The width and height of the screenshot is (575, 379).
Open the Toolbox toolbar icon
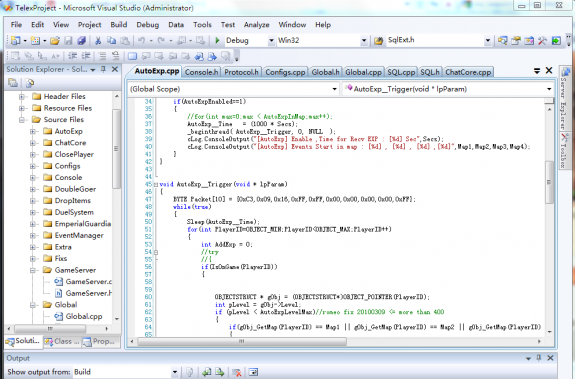coord(542,40)
